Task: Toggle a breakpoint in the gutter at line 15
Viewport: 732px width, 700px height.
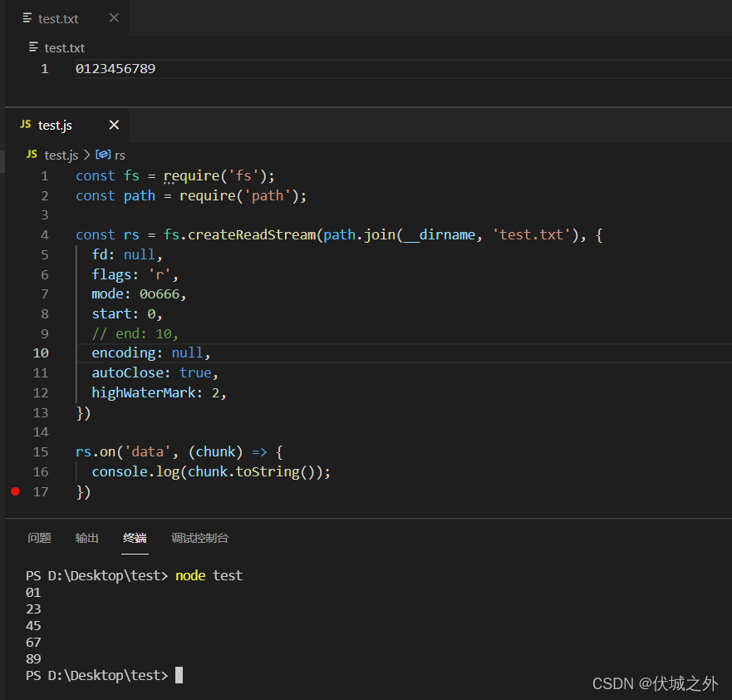Action: click(17, 451)
